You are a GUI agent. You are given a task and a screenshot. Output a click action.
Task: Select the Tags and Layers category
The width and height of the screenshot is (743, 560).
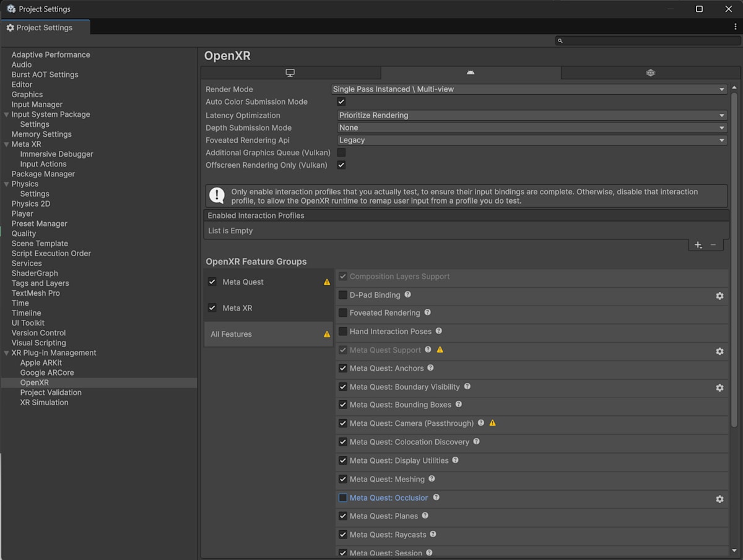tap(40, 283)
